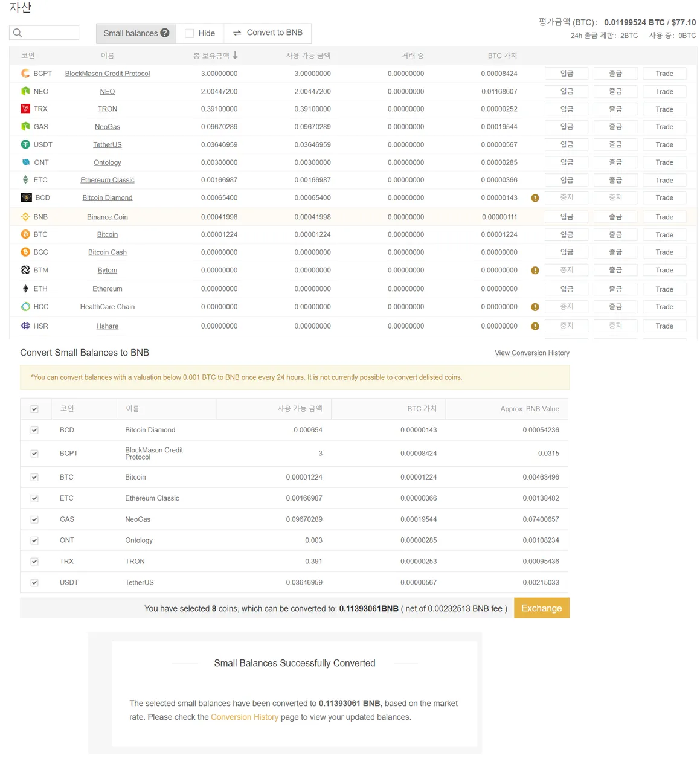The width and height of the screenshot is (700, 773).
Task: Click Trade button for GAS row
Action: [x=664, y=127]
